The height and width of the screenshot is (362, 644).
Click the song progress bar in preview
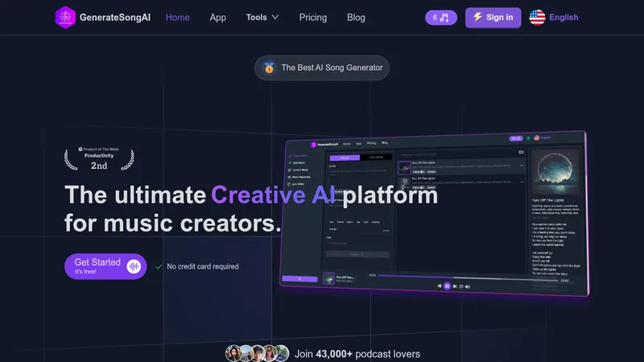pyautogui.click(x=468, y=278)
